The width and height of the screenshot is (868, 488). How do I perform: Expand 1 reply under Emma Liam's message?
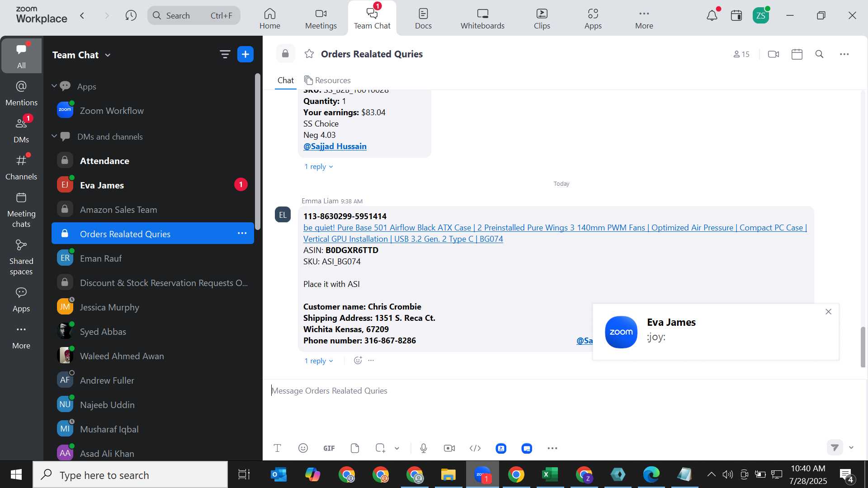click(x=319, y=361)
